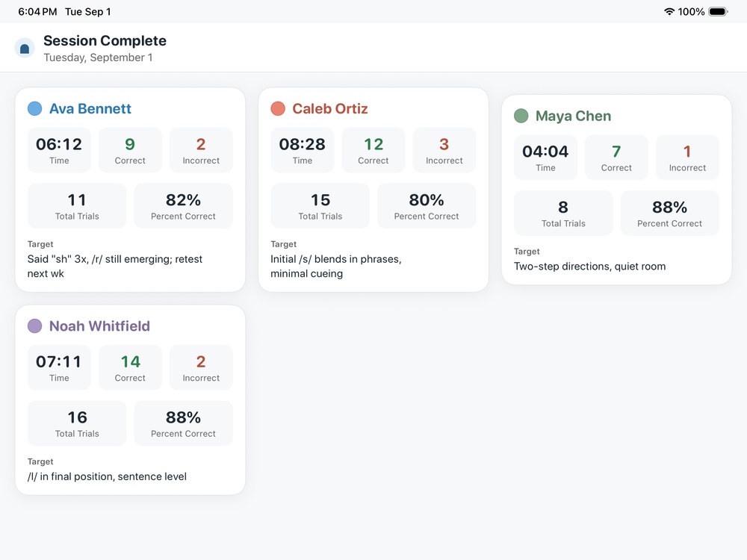Select Maya Chen's 1 Incorrect tile
Image resolution: width=747 pixels, height=560 pixels.
tap(687, 157)
